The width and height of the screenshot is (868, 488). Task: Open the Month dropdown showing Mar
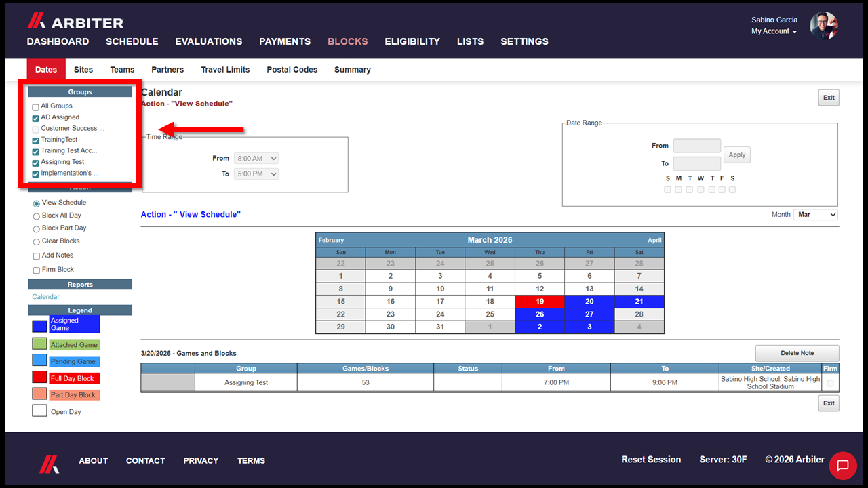tap(816, 214)
